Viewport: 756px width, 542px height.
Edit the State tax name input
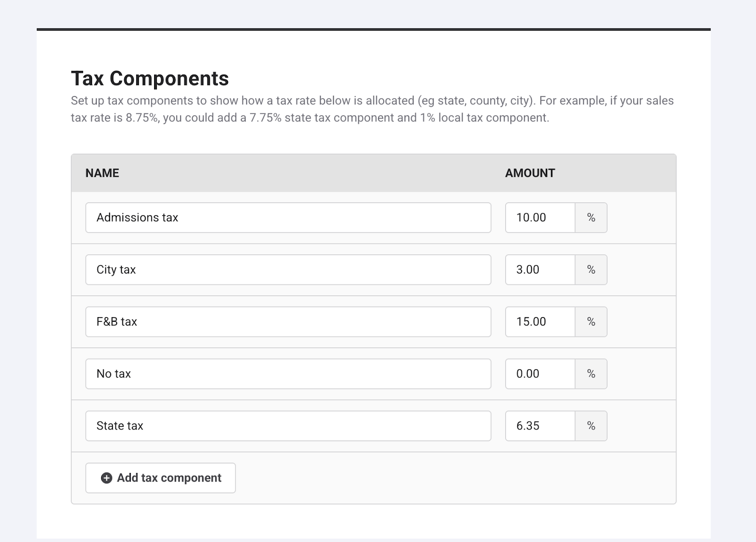288,426
